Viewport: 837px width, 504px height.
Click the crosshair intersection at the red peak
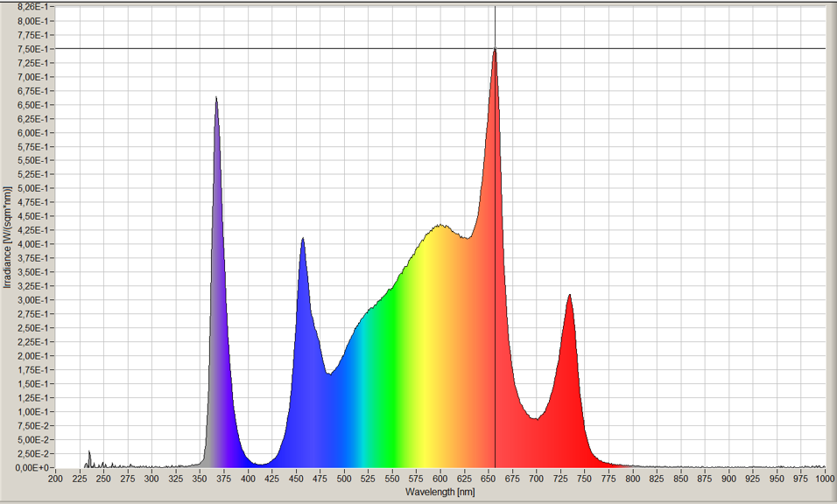(x=495, y=48)
